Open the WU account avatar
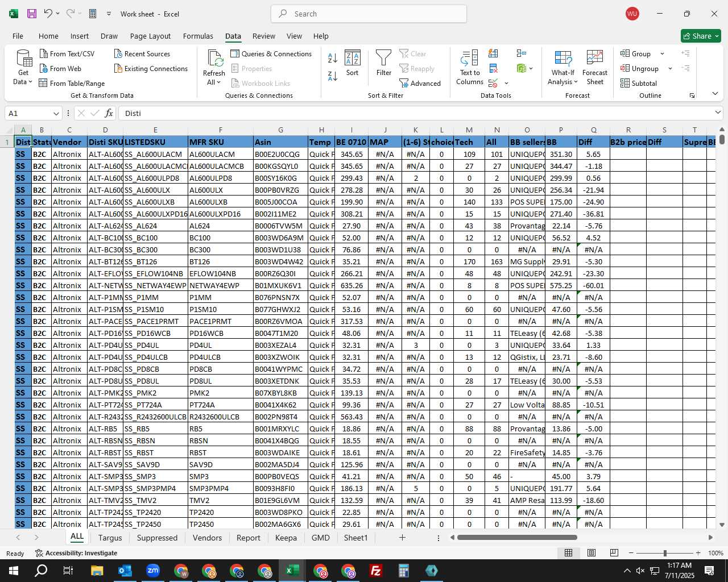Viewport: 728px width, 582px height. tap(632, 14)
